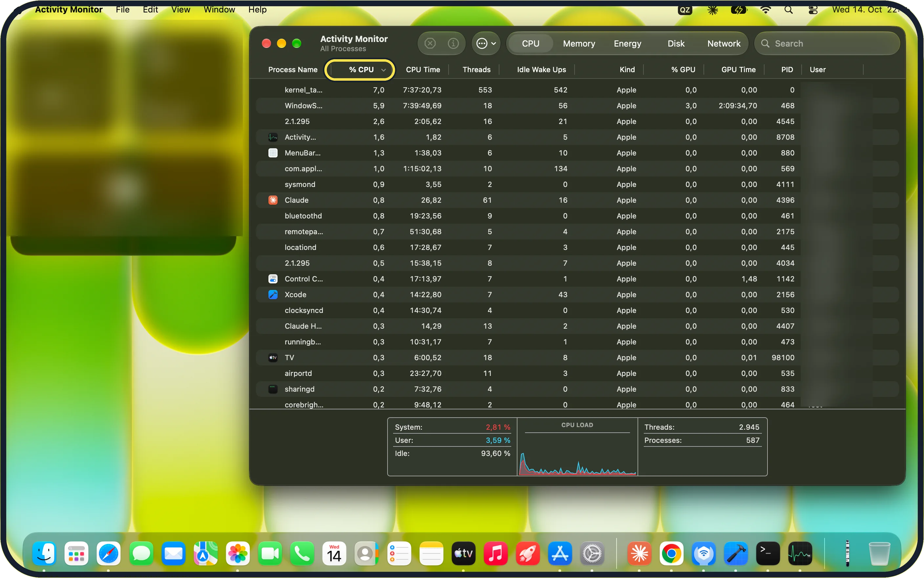Click the Claude starburst menu bar icon
Image resolution: width=924 pixels, height=578 pixels.
712,10
